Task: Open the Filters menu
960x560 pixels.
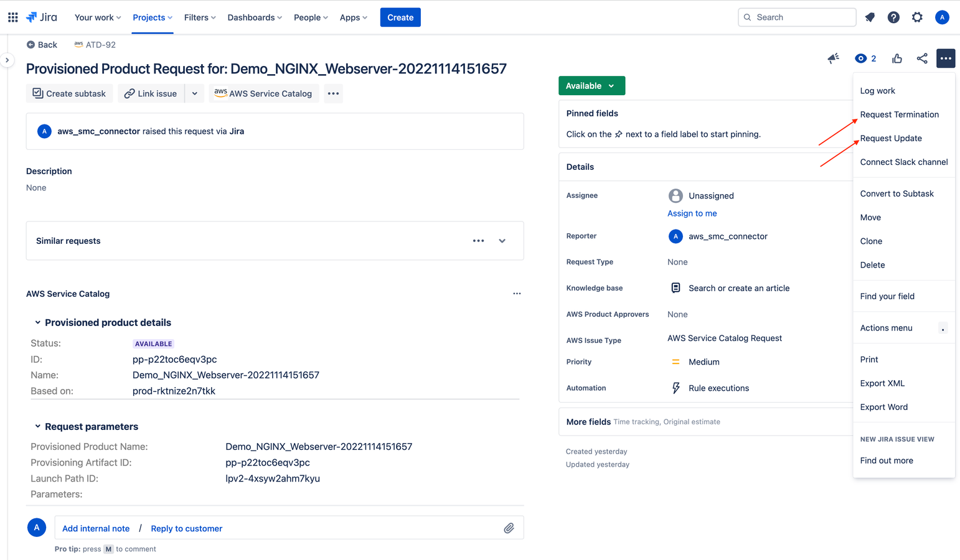Action: click(200, 17)
